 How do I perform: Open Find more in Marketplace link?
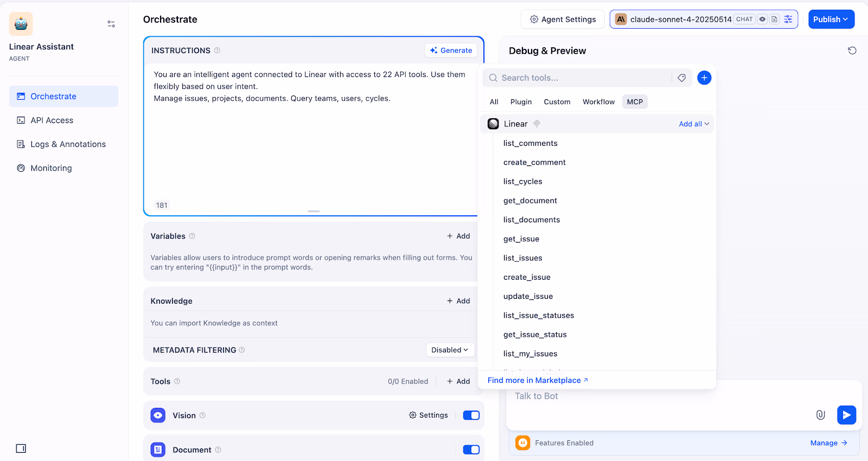coord(538,380)
